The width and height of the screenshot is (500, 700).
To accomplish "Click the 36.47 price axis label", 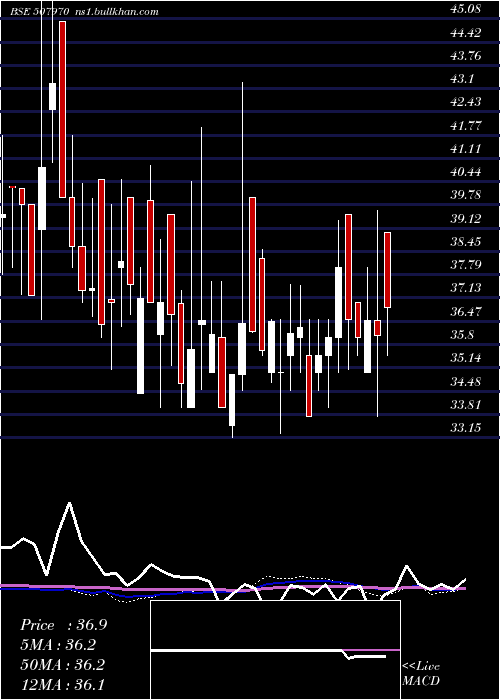I will click(x=466, y=312).
